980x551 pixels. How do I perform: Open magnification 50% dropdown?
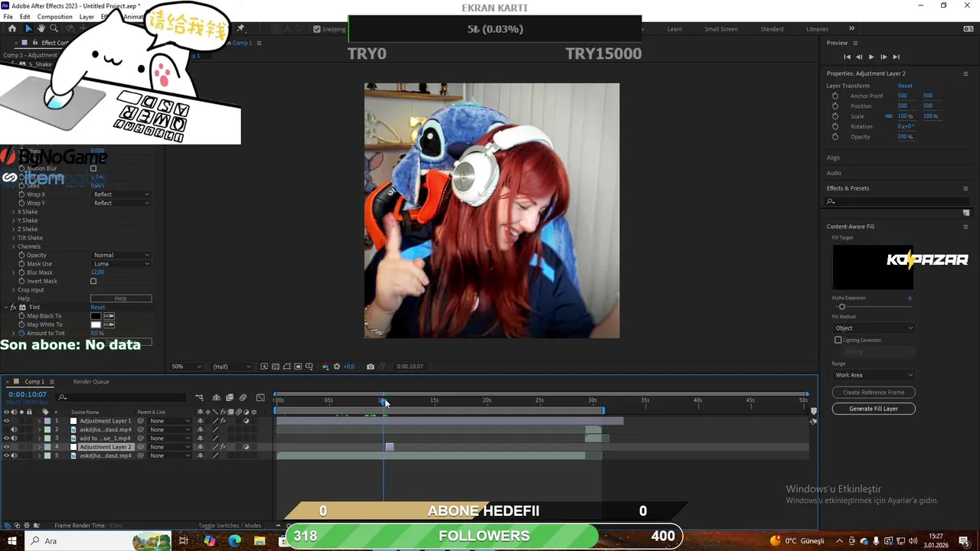186,367
